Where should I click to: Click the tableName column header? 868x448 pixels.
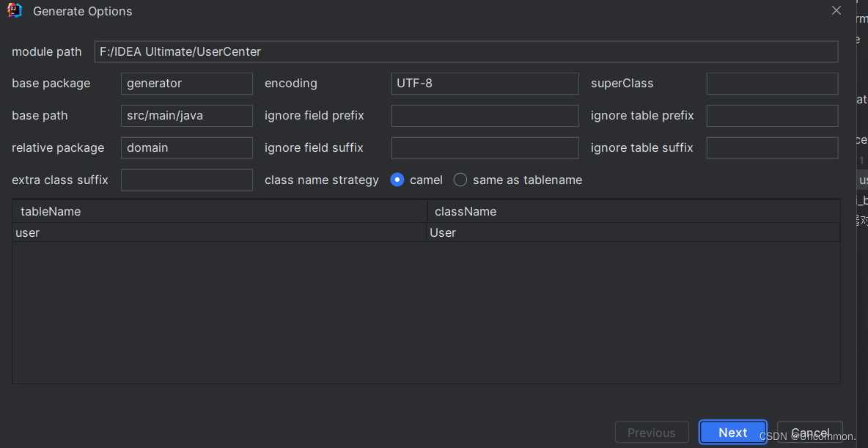[x=219, y=212]
